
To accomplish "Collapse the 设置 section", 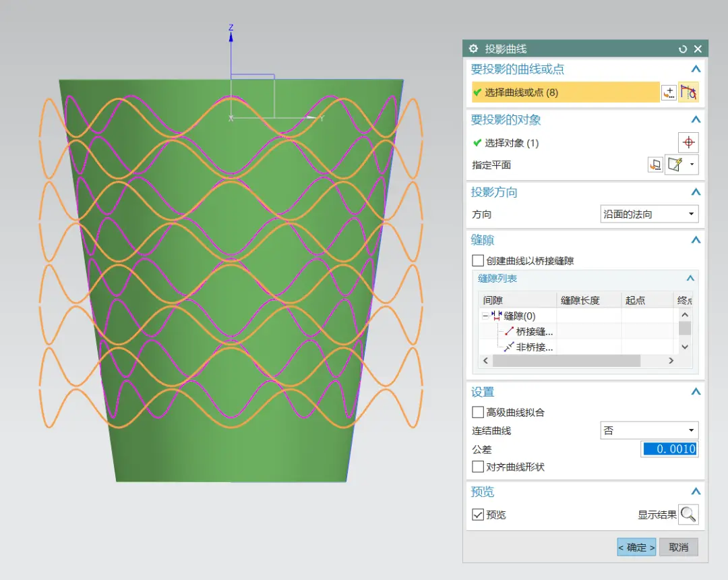I will click(696, 392).
